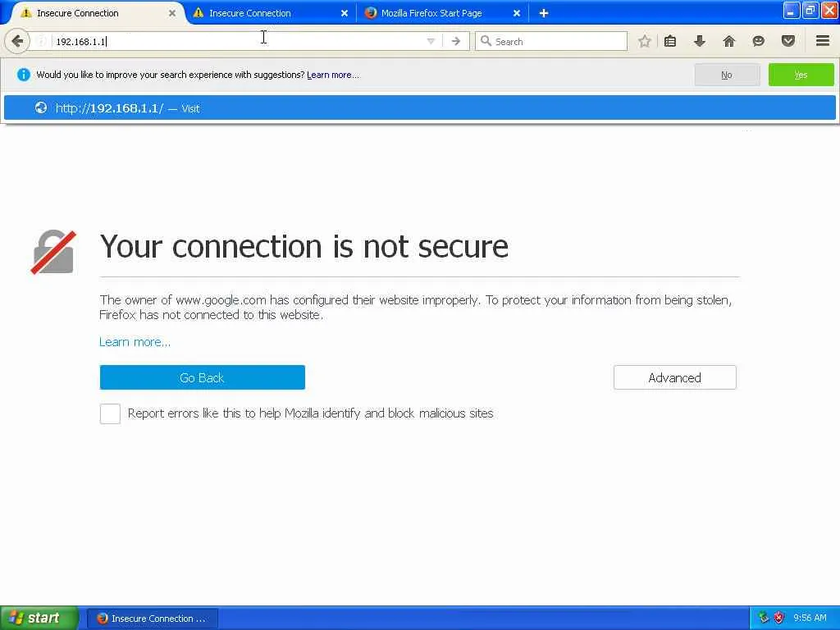840x630 pixels.
Task: Check Report errors to Mozilla checkbox
Action: (x=110, y=413)
